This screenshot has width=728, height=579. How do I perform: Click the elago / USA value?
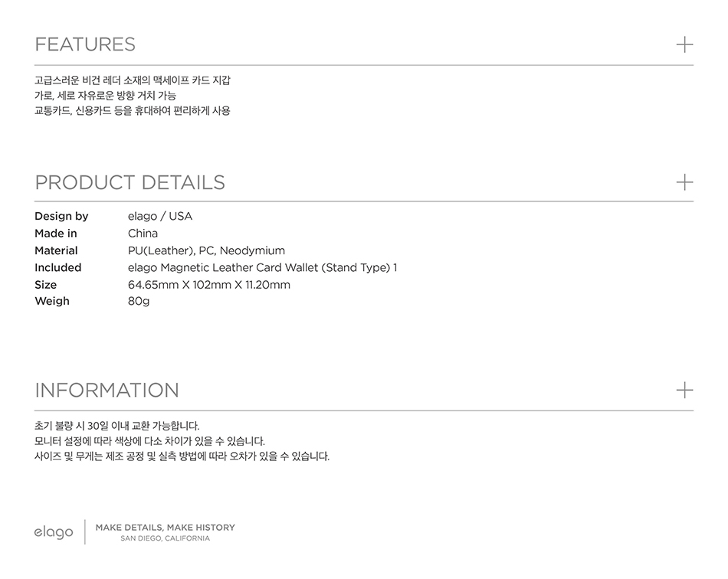[x=160, y=216]
